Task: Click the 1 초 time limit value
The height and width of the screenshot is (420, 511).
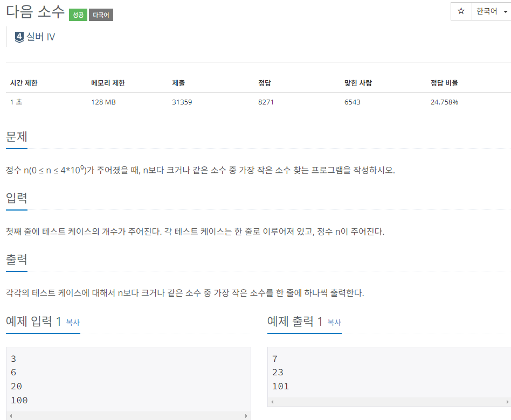Action: [x=16, y=102]
